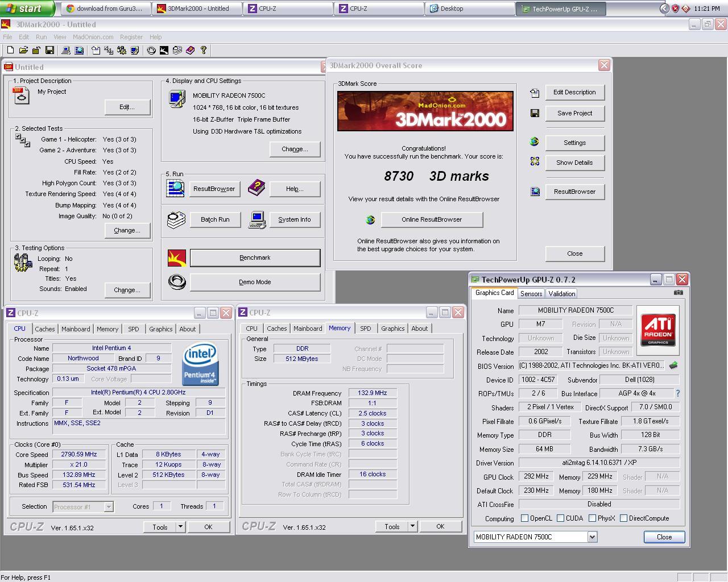Open the GPU selection dropdown in GPU-Z
The width and height of the screenshot is (728, 582).
click(592, 537)
